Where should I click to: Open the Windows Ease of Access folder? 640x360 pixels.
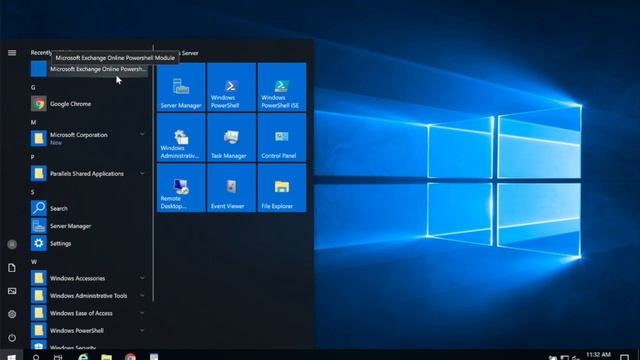(89, 313)
